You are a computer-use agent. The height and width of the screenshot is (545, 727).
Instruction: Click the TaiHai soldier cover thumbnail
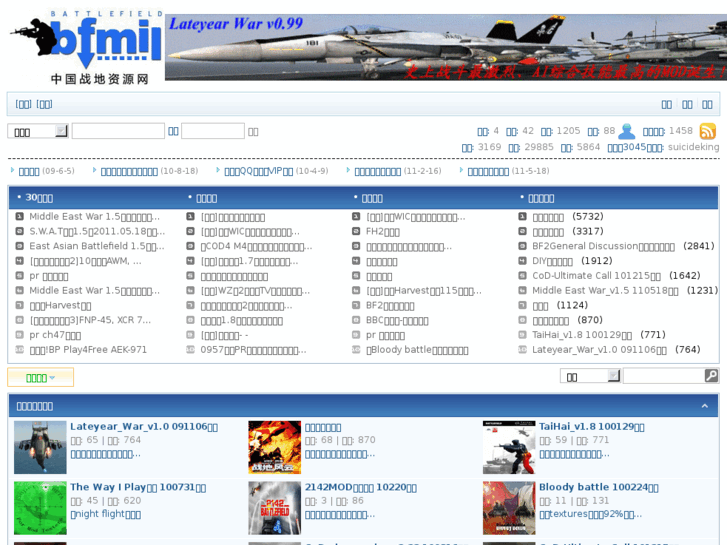[509, 447]
